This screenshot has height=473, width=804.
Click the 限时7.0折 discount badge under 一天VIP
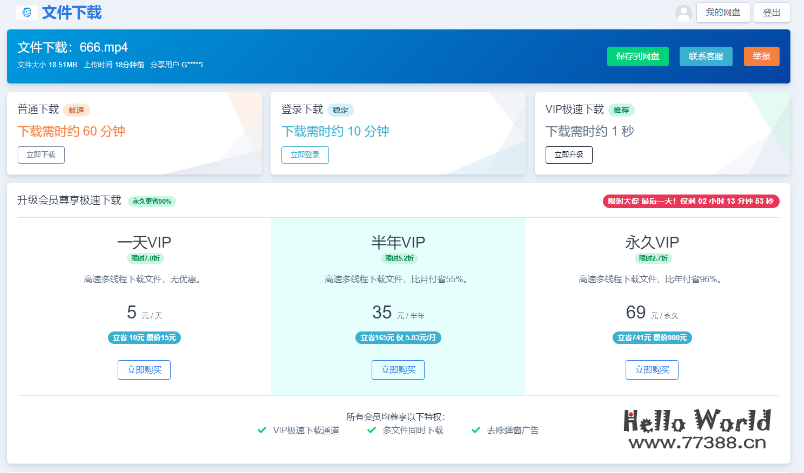[x=146, y=258]
